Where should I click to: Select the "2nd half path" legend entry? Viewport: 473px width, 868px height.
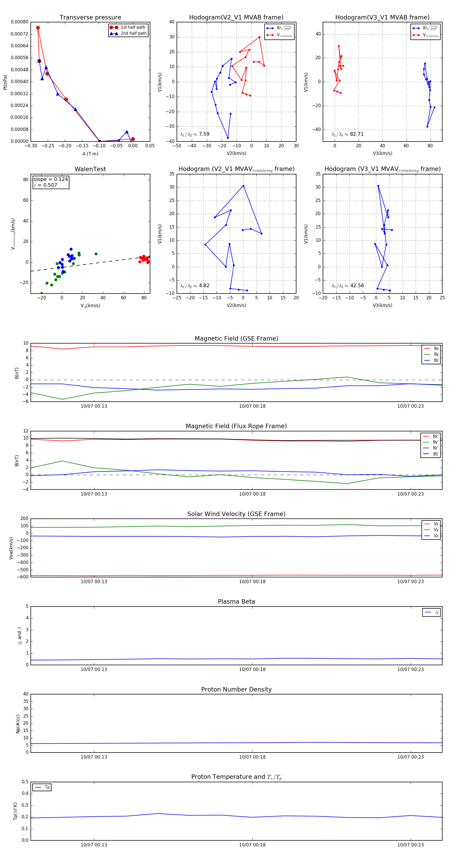(x=128, y=33)
